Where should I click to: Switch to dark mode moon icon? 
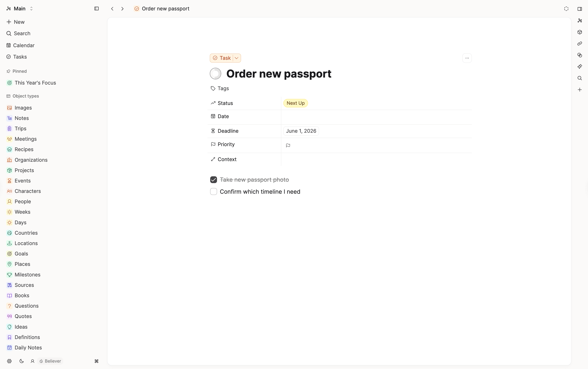click(21, 361)
